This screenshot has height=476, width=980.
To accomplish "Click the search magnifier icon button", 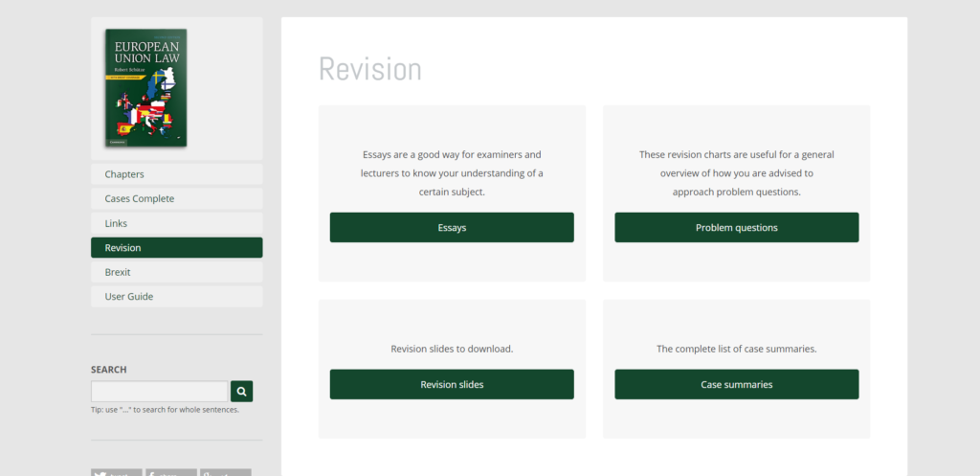I will (x=242, y=391).
